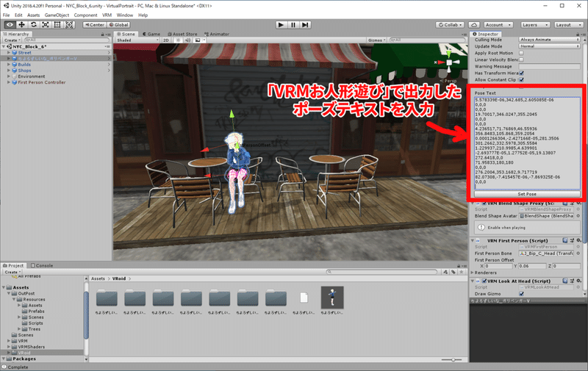Open Update Mode dropdown
Viewport: 588px width, 371px height.
coord(549,46)
